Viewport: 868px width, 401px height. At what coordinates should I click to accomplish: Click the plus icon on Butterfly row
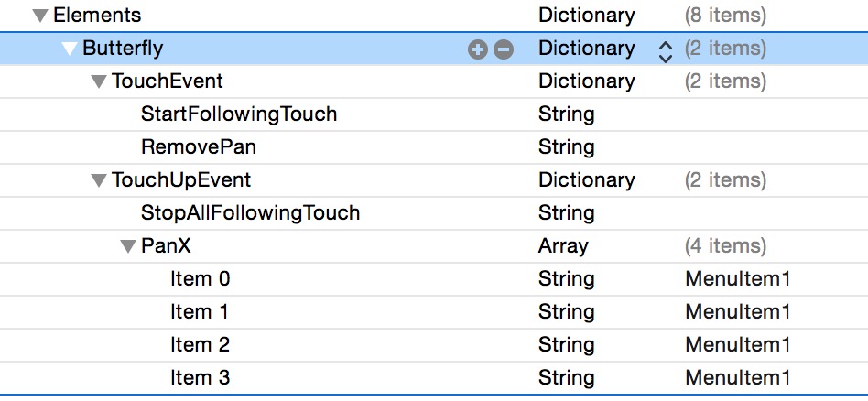476,49
